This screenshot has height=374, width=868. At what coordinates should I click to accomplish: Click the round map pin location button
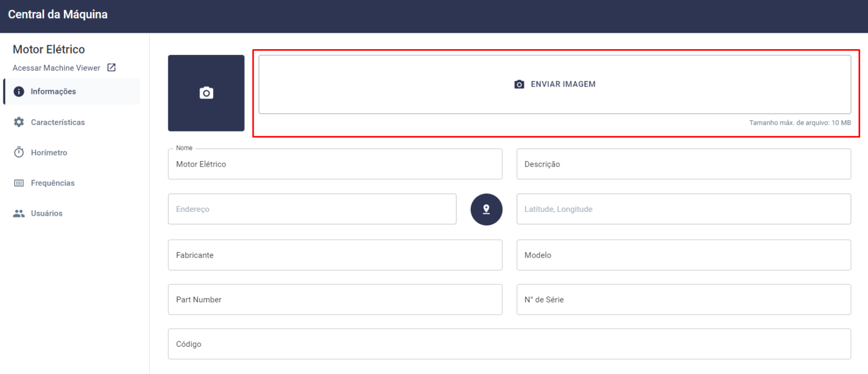click(x=486, y=210)
